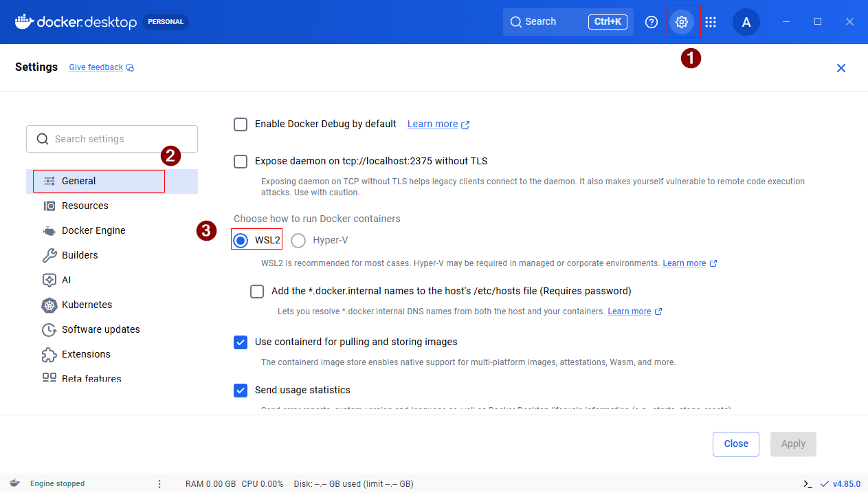
Task: Click the CPU 0.00% status entry
Action: 263,484
